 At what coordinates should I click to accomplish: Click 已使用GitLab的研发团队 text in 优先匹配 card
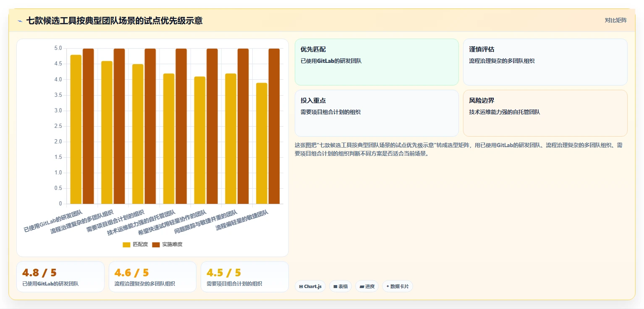tap(331, 61)
